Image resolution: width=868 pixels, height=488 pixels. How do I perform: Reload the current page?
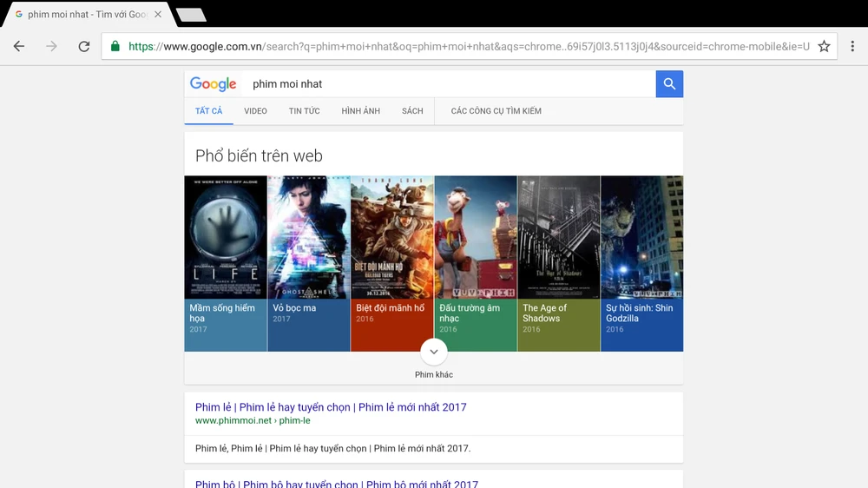tap(83, 47)
